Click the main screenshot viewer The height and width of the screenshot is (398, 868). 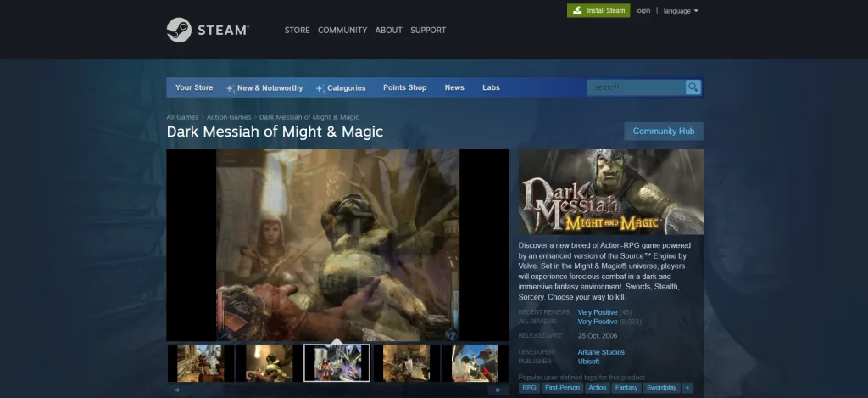pos(337,244)
